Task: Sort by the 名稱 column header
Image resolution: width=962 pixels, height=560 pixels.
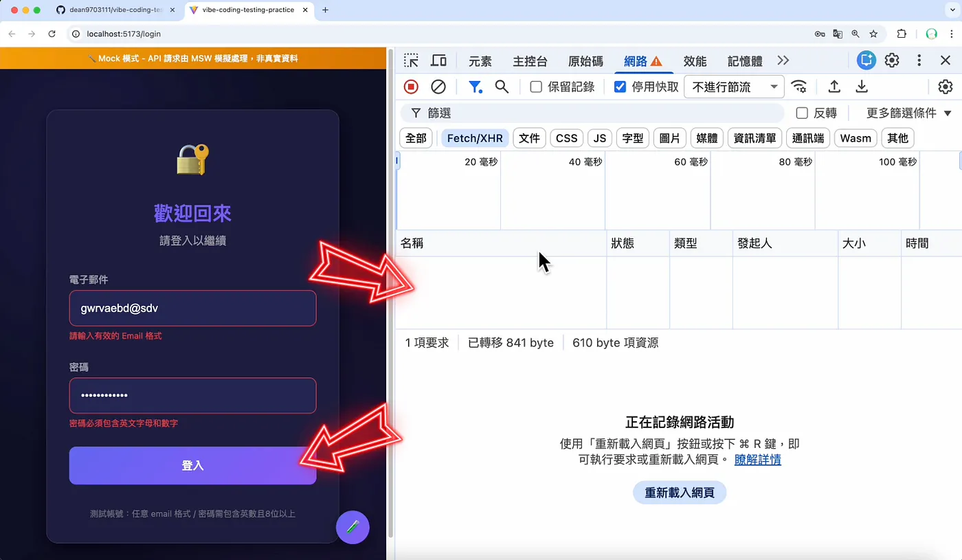Action: click(501, 243)
